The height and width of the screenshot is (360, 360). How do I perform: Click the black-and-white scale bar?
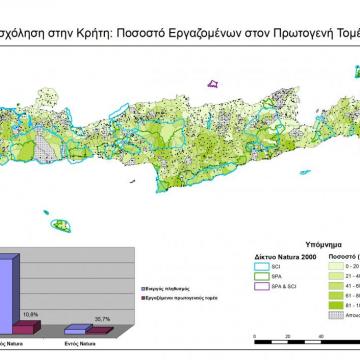pos(307,342)
